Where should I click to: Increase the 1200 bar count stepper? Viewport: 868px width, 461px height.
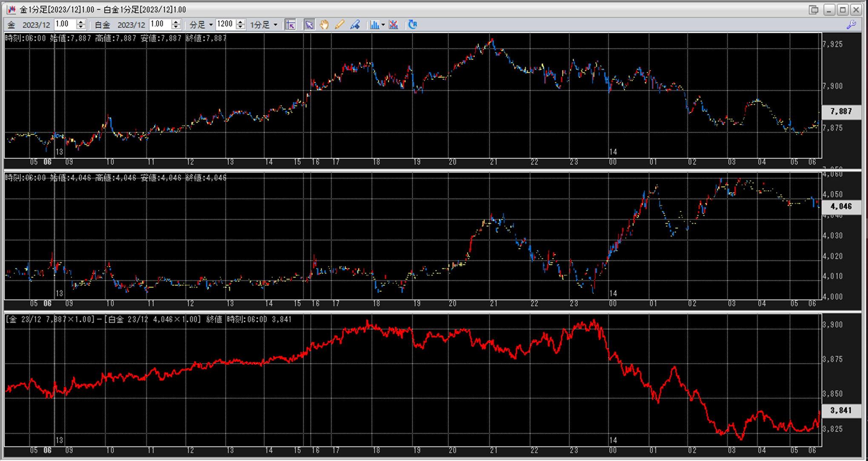pos(241,22)
